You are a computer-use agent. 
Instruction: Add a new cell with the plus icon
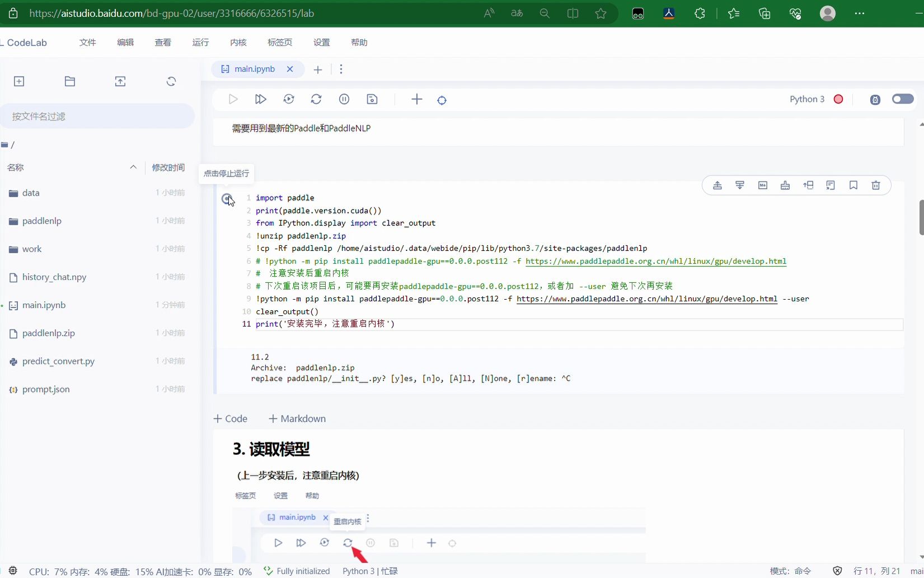point(417,99)
